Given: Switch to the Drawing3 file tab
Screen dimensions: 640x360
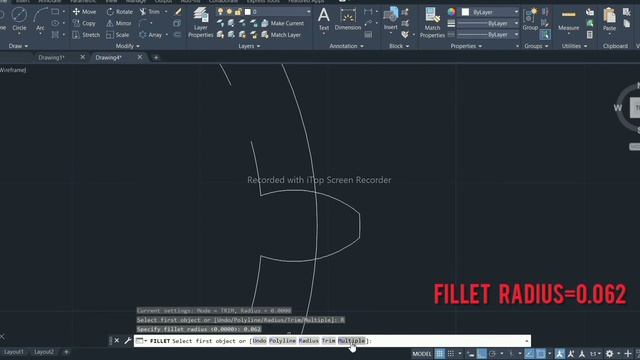Looking at the screenshot, I should pyautogui.click(x=51, y=58).
